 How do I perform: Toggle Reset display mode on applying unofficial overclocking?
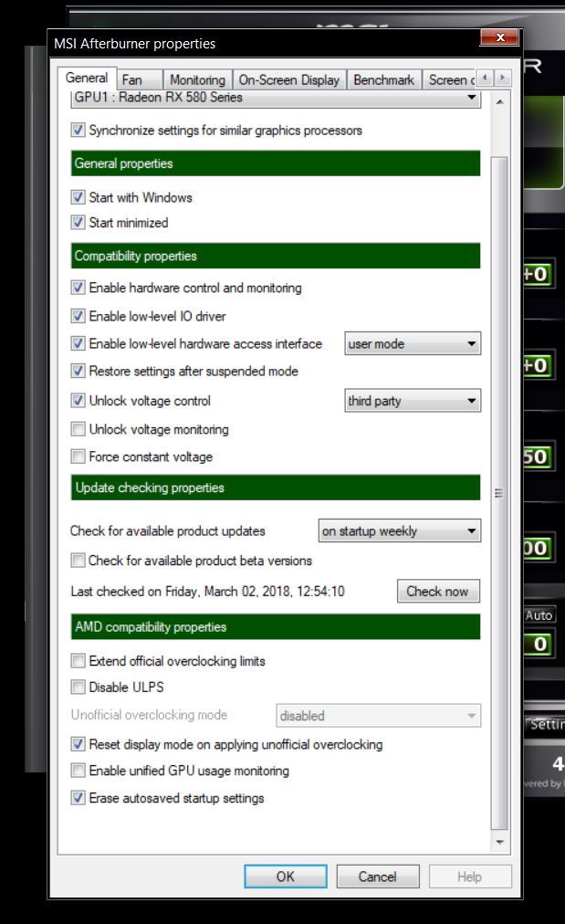(x=78, y=744)
